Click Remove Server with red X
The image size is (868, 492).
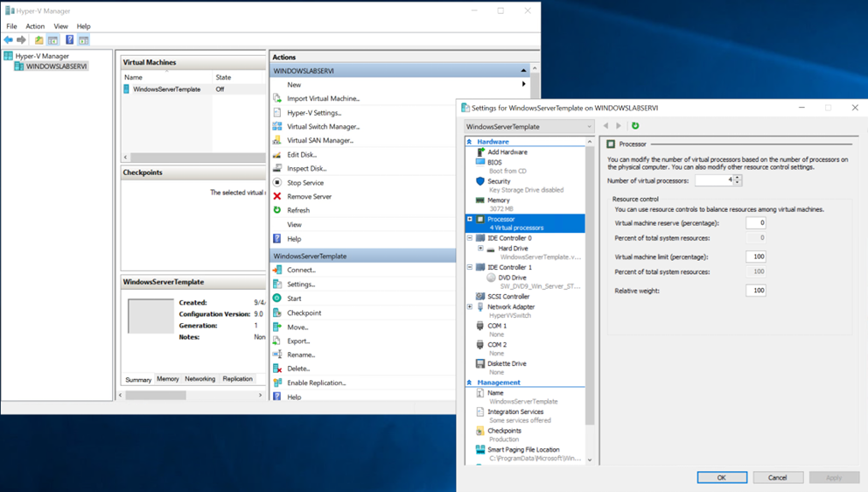309,197
